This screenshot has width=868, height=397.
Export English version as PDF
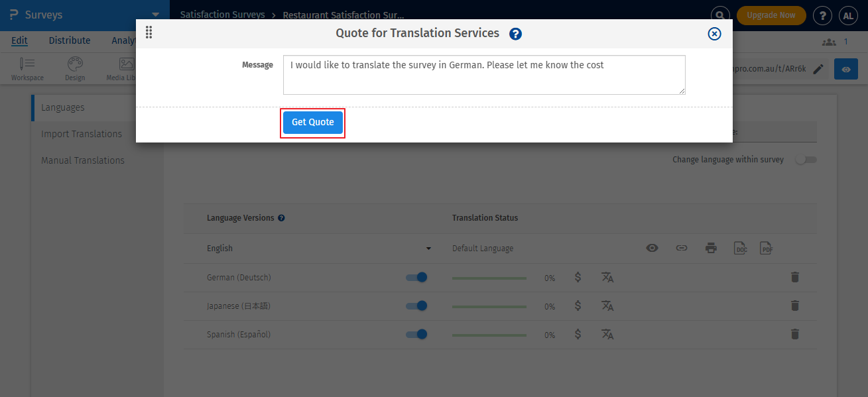click(x=767, y=248)
